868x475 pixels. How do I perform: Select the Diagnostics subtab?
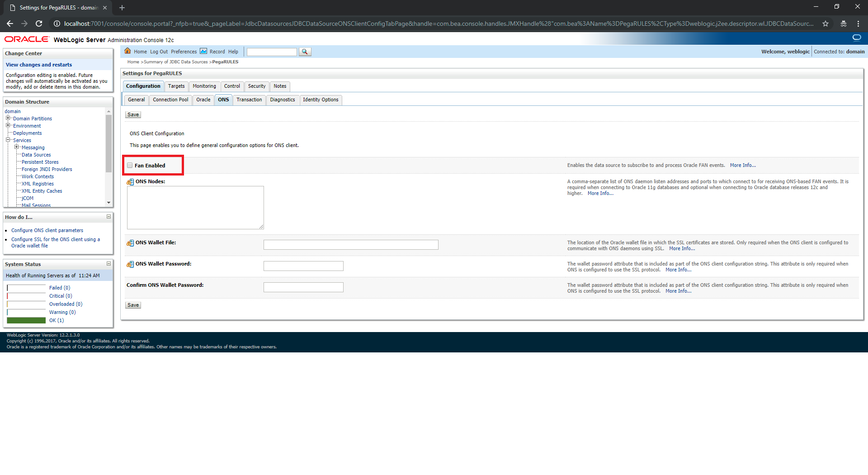pos(283,100)
